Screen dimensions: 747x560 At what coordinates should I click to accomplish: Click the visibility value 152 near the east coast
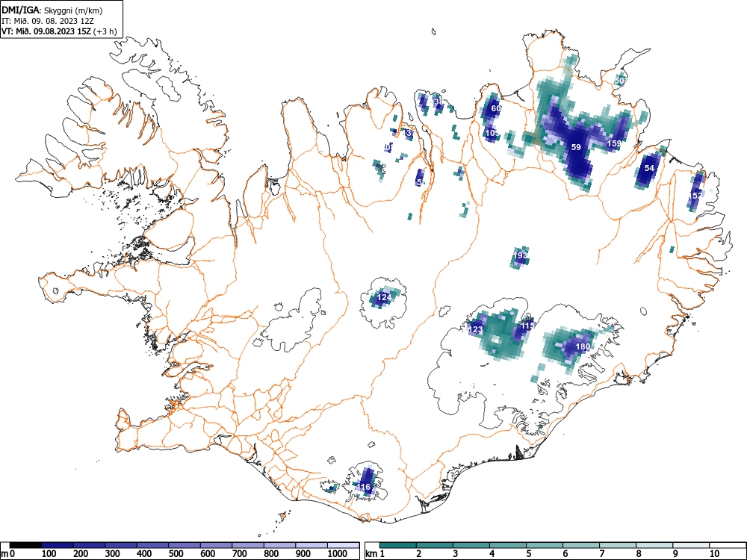(x=695, y=196)
